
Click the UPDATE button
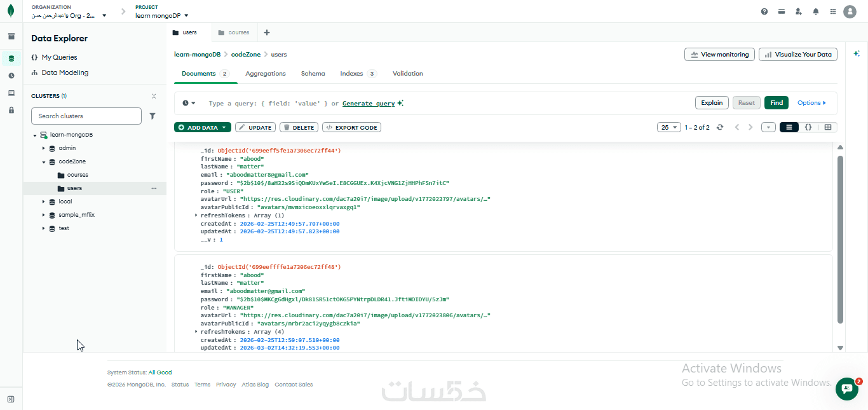[x=255, y=127]
